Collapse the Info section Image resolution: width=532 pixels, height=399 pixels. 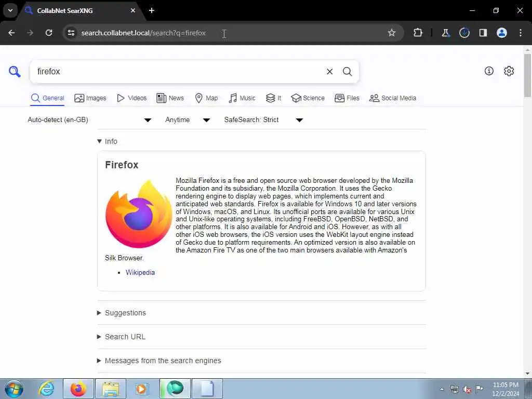tap(107, 141)
